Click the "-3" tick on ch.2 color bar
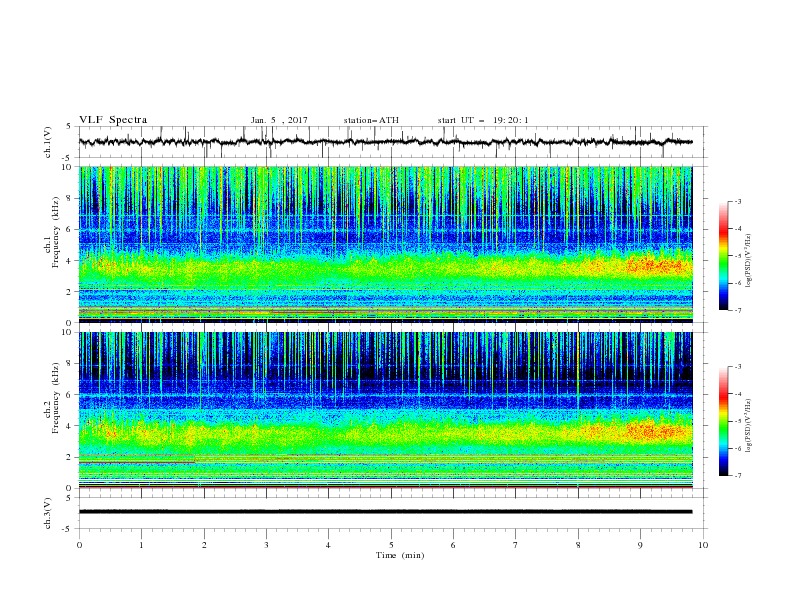Screen dimensions: 792x612 point(737,367)
